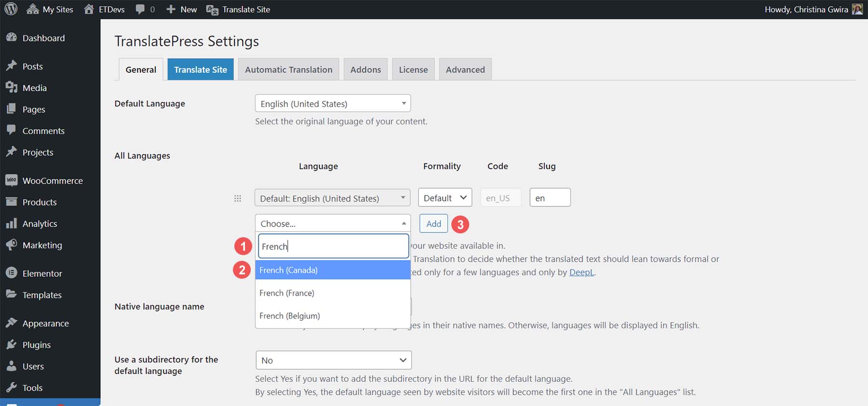The width and height of the screenshot is (868, 406).
Task: Click the language search field with French
Action: click(334, 246)
